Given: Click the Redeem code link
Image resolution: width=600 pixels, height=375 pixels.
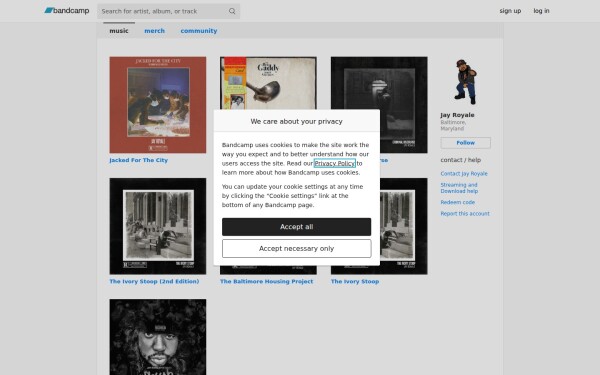Looking at the screenshot, I should tap(457, 202).
